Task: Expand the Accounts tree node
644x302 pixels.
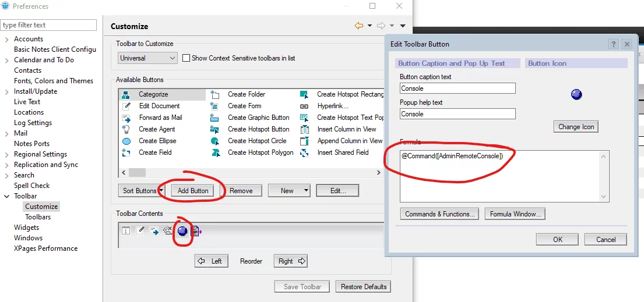Action: (6, 39)
